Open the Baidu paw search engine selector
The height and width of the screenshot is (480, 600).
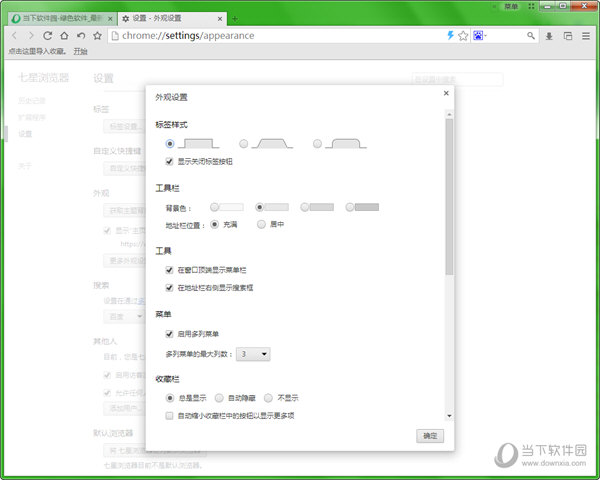479,36
